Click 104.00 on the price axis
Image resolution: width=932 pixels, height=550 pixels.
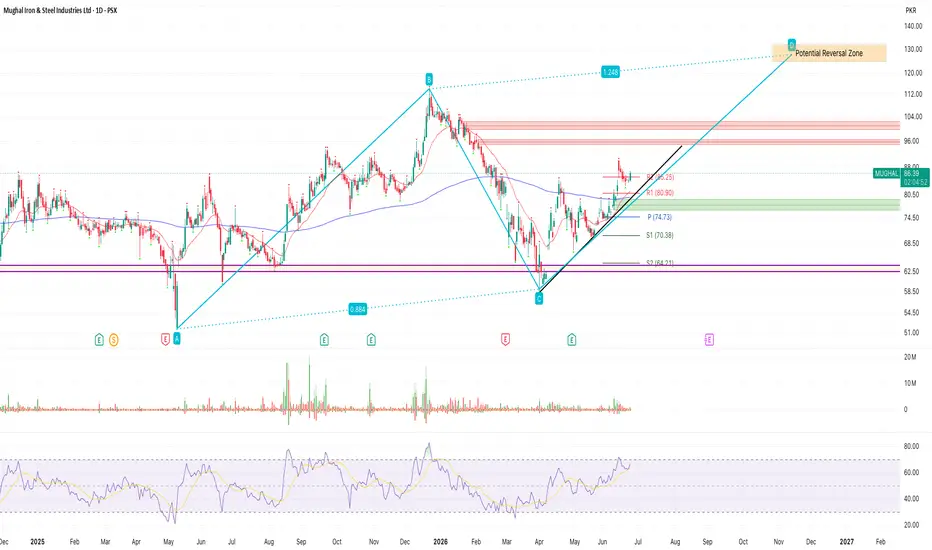tap(913, 117)
